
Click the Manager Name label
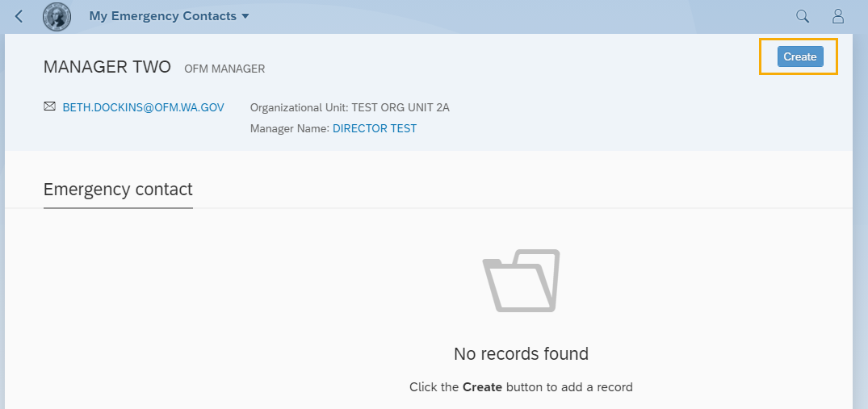click(x=290, y=128)
